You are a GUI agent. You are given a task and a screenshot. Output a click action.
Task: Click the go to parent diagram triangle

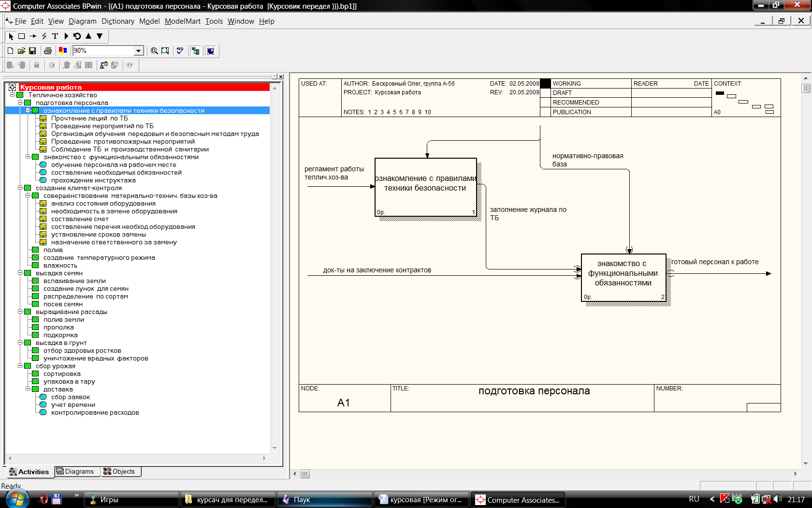(88, 36)
